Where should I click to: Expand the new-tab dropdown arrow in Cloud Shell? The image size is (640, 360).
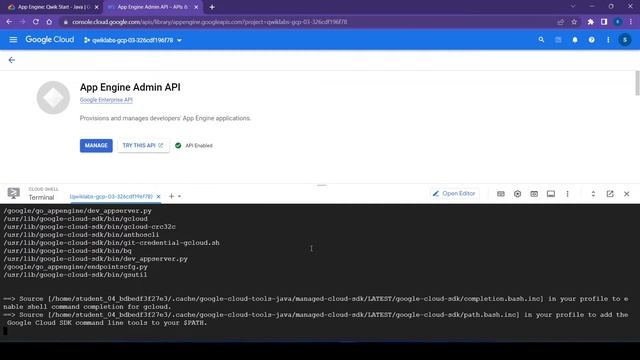(x=180, y=197)
